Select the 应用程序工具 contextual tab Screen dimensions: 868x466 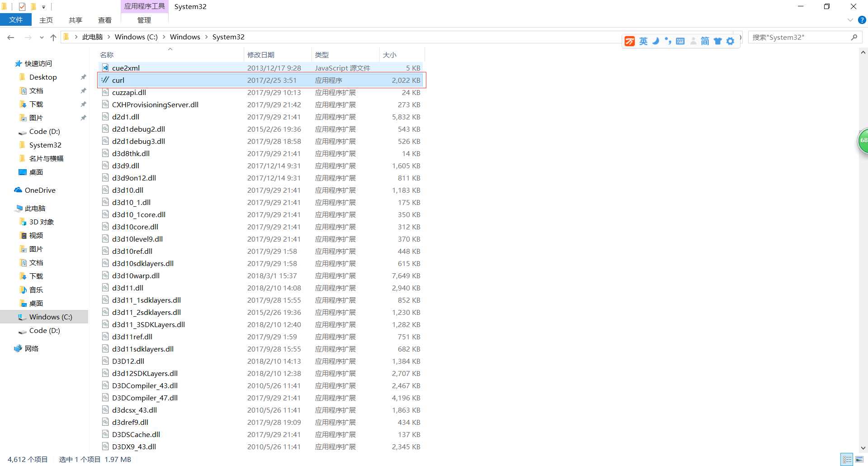coord(144,6)
